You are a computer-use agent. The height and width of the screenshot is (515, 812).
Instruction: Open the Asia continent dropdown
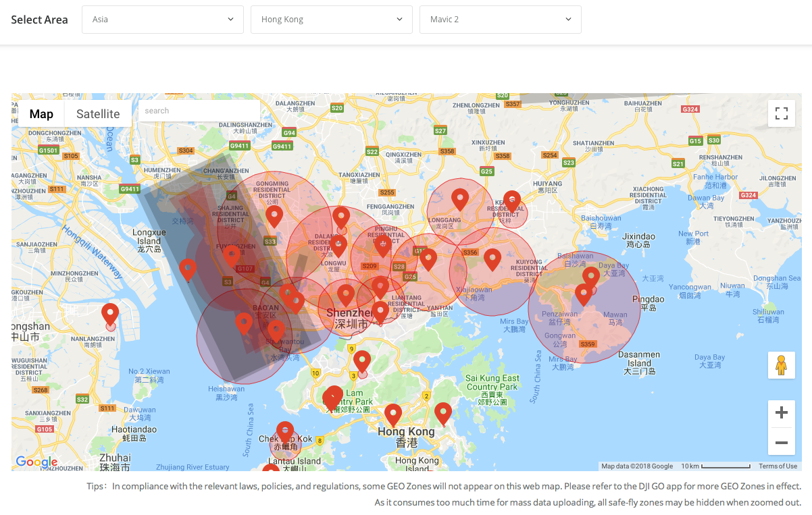coord(162,20)
